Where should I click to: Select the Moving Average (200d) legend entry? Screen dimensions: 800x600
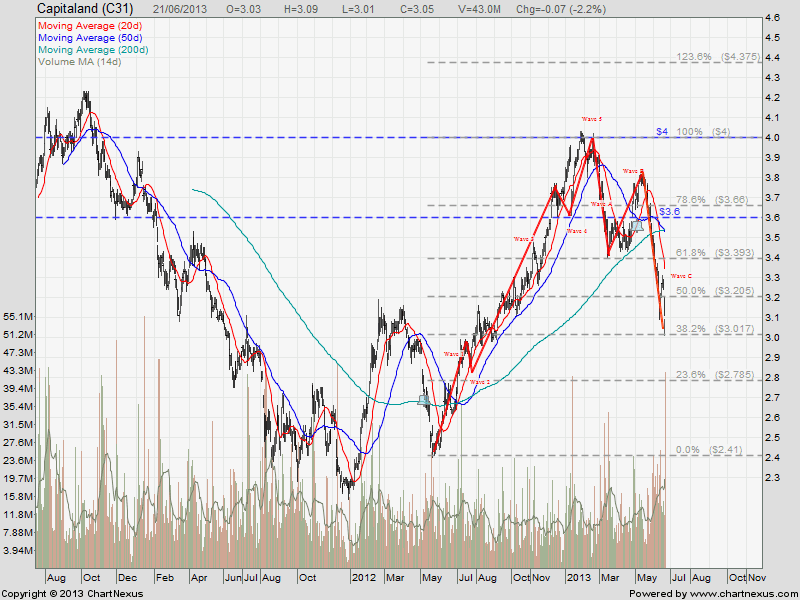point(93,49)
